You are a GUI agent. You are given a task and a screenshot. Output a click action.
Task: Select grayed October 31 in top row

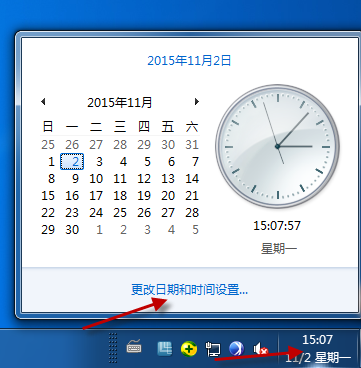pos(192,145)
